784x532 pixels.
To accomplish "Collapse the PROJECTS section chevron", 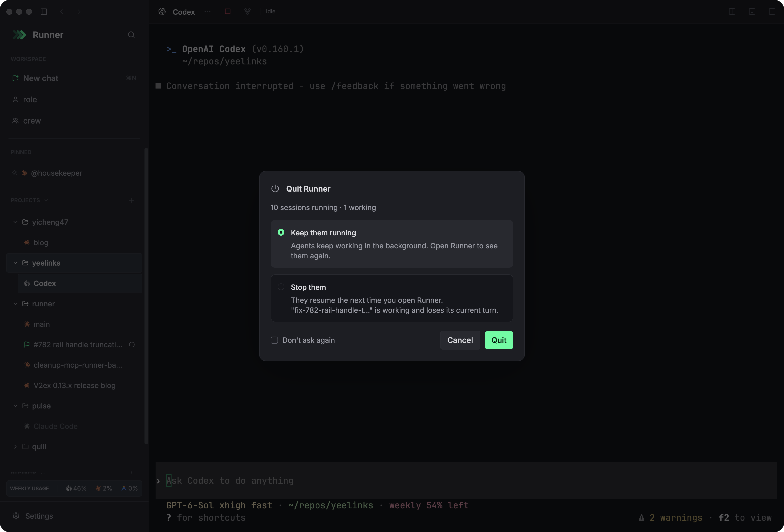I will click(46, 200).
